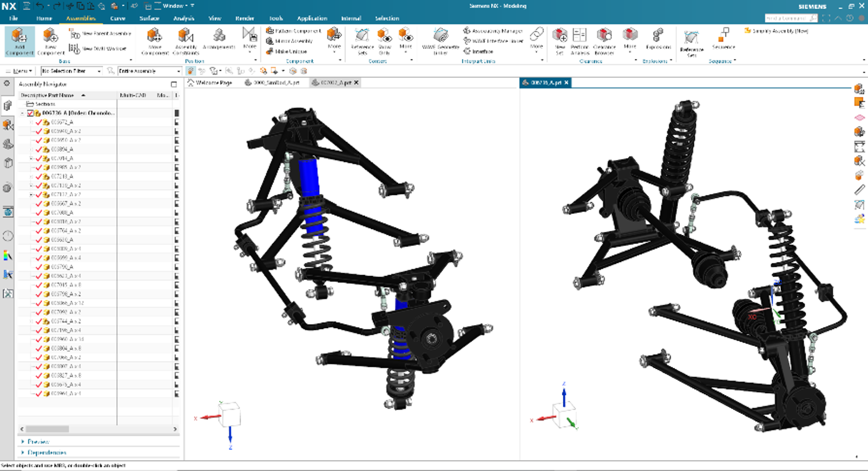Open the Entire Assembly scope dropdown

point(177,71)
